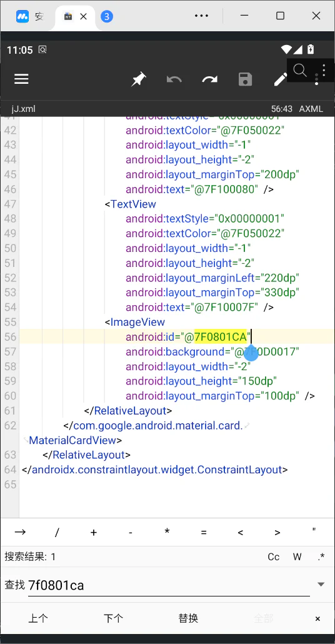Click the blue tab counter badge 3

pyautogui.click(x=107, y=16)
